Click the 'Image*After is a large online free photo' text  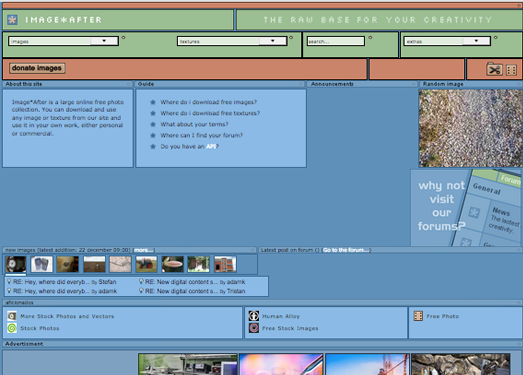[x=68, y=102]
